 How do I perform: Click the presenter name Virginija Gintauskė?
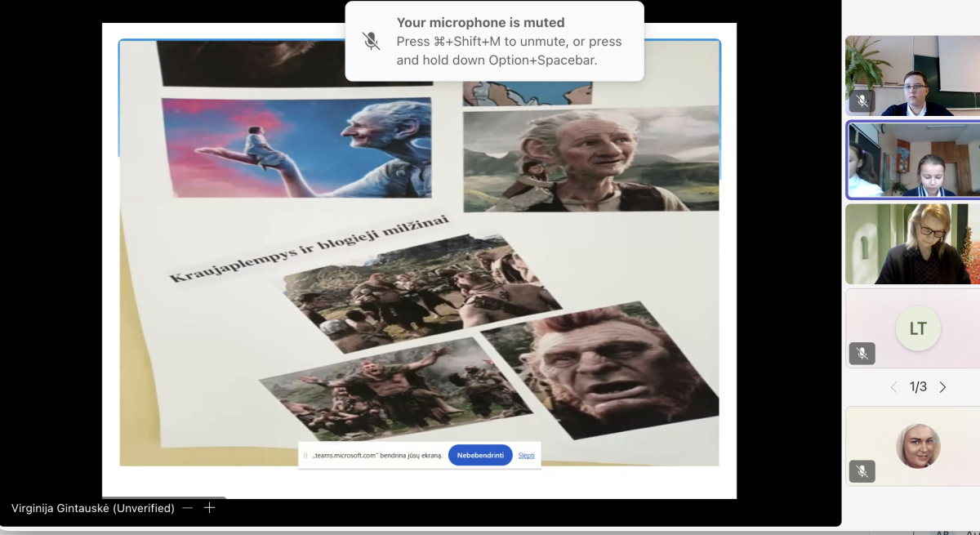pos(92,508)
